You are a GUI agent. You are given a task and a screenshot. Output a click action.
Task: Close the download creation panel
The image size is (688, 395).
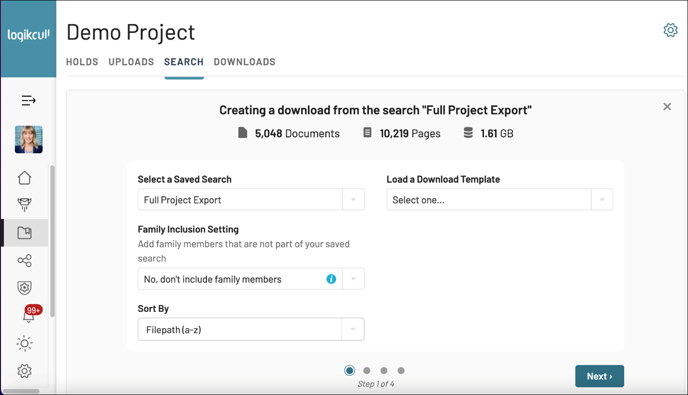tap(667, 107)
